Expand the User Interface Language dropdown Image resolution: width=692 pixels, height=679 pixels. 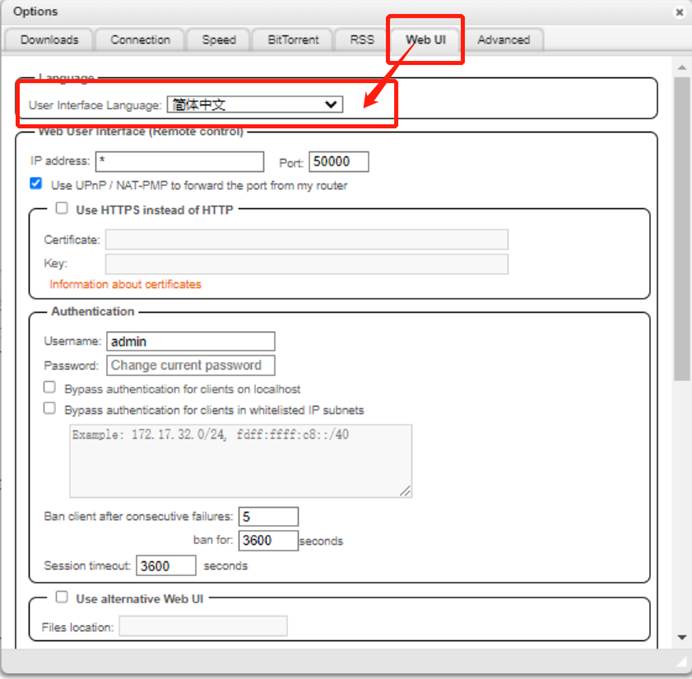tap(254, 104)
